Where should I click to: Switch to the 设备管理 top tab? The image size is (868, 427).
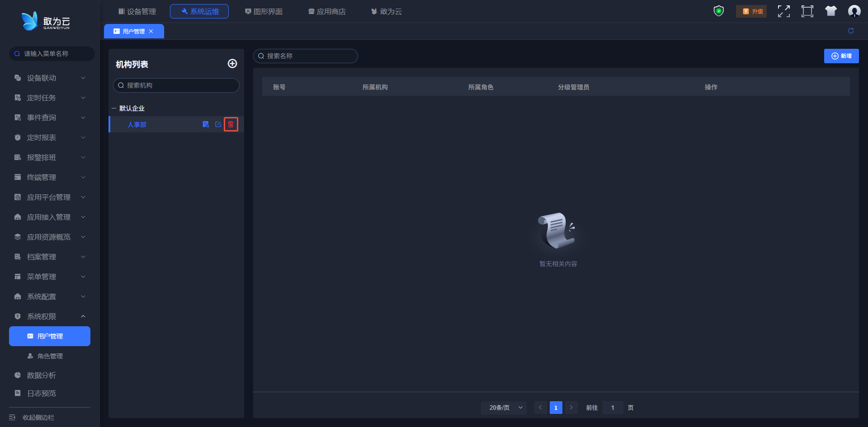pyautogui.click(x=137, y=11)
